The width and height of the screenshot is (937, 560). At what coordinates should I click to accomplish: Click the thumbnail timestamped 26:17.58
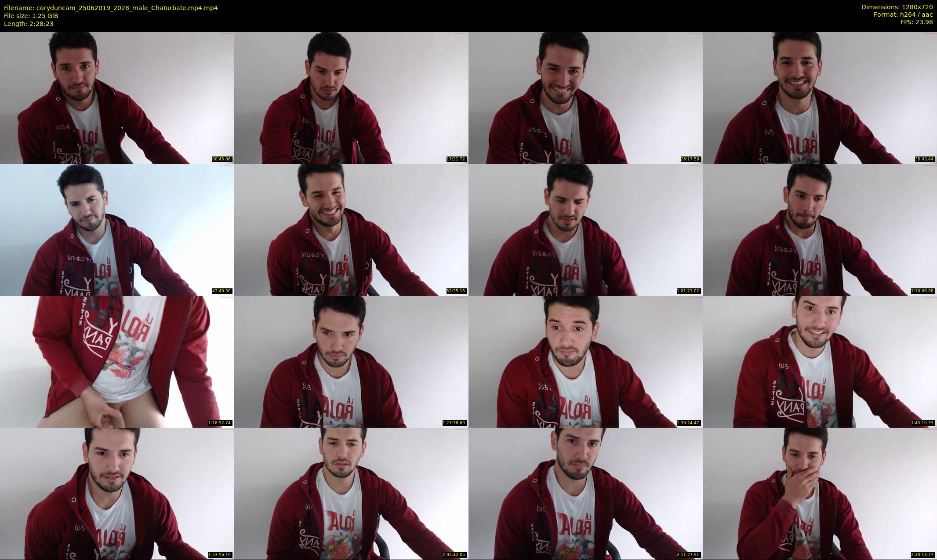click(585, 98)
